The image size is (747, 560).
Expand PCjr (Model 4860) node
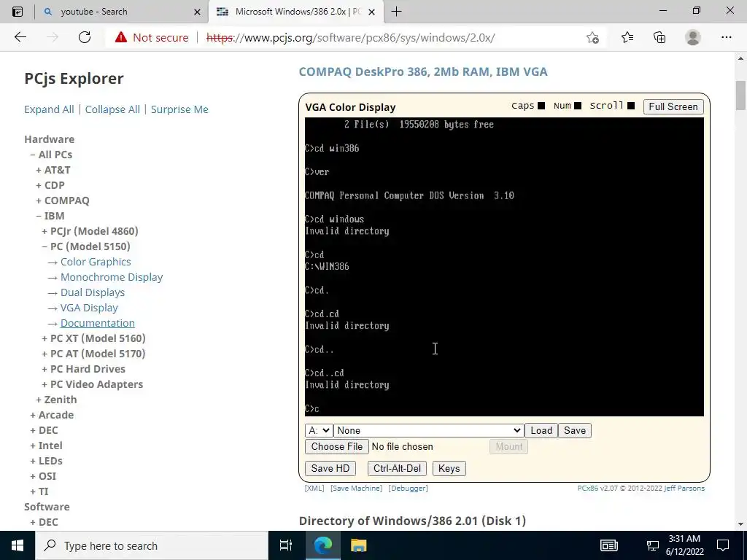pos(44,231)
